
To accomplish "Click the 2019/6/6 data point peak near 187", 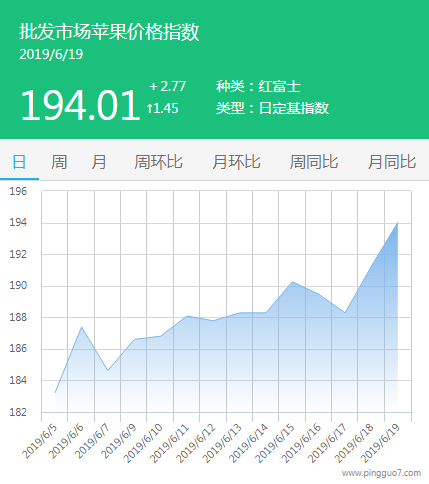I will (x=81, y=327).
